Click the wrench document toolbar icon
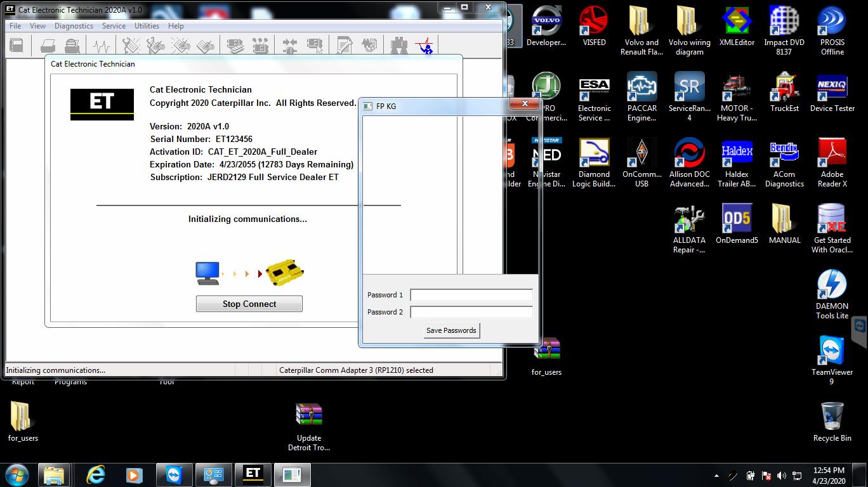This screenshot has width=868, height=487. point(345,45)
